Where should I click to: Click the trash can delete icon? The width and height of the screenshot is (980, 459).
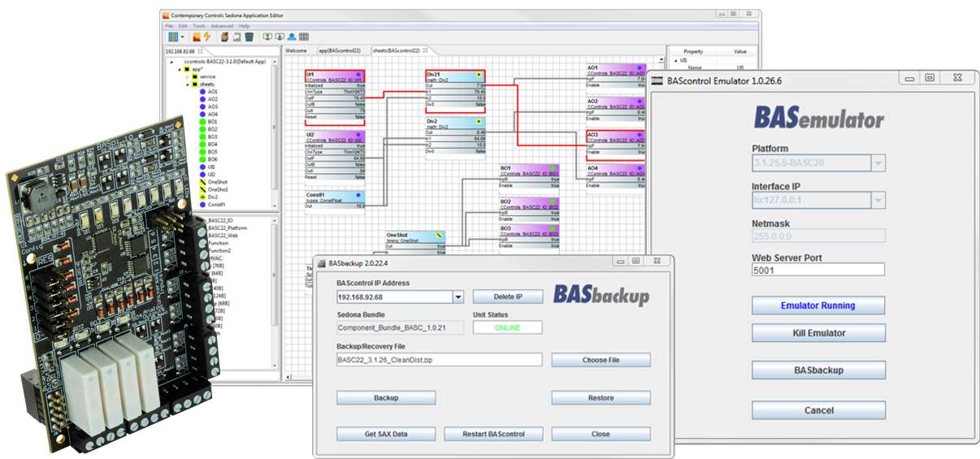click(x=249, y=37)
